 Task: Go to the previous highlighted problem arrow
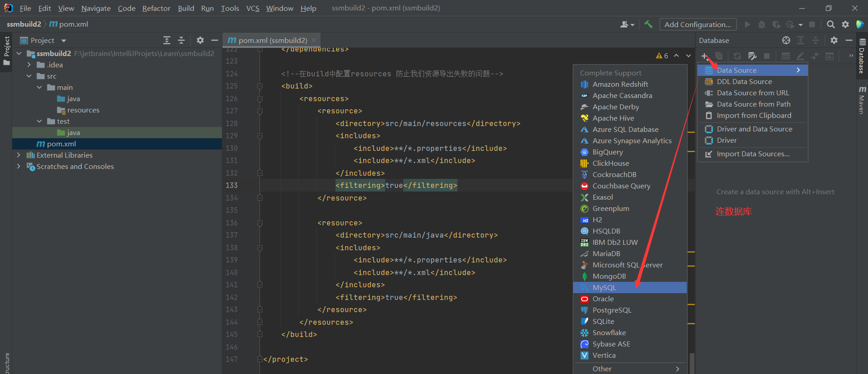tap(676, 56)
